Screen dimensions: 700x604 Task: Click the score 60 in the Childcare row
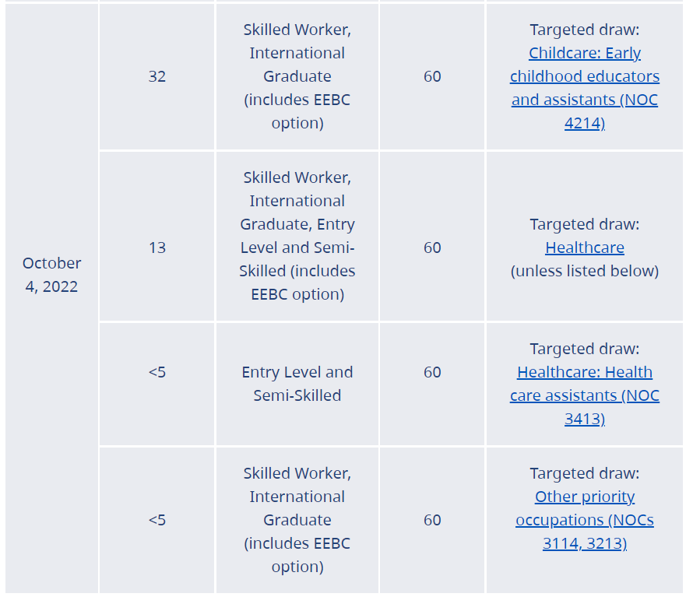[x=432, y=76]
